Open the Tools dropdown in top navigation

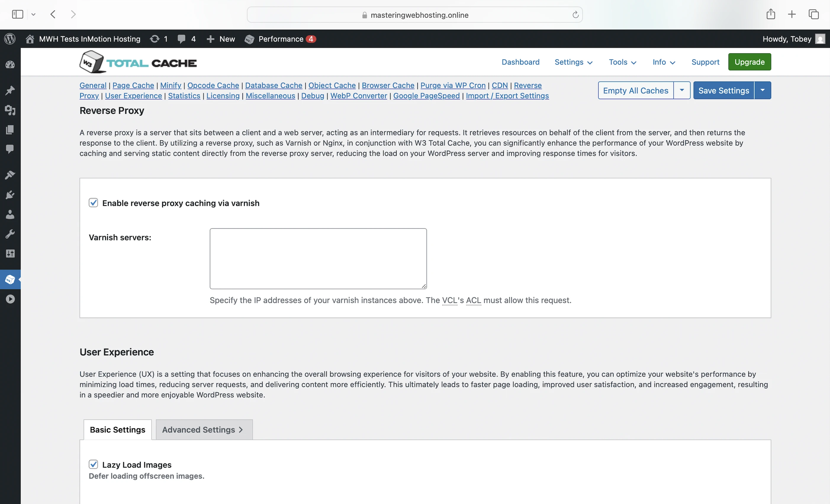pos(622,62)
